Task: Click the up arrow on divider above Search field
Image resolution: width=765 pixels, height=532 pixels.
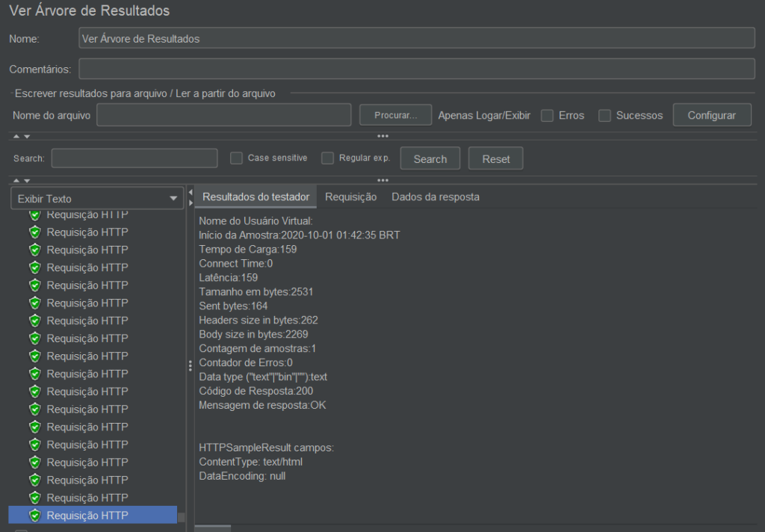Action: pyautogui.click(x=16, y=137)
